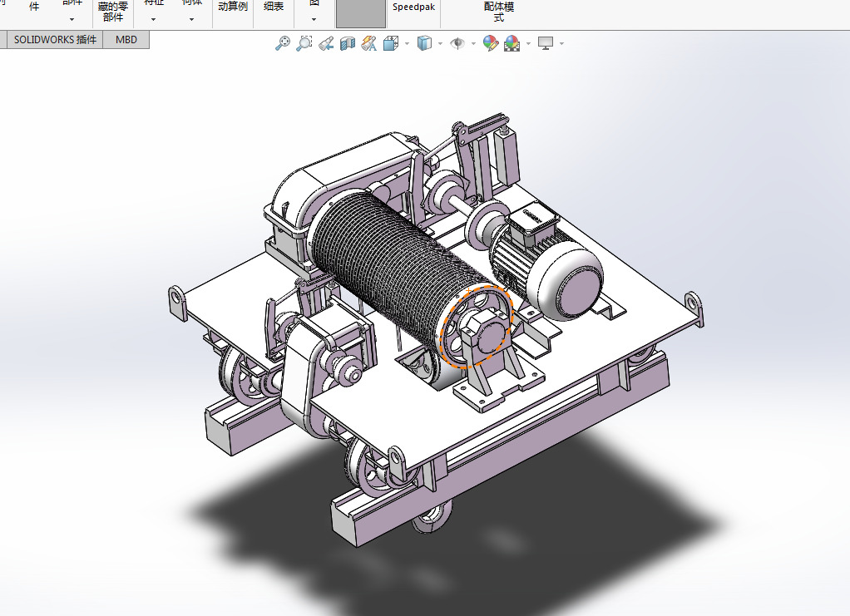Select the electric motor in the 3D model
850x616 pixels.
[547, 263]
